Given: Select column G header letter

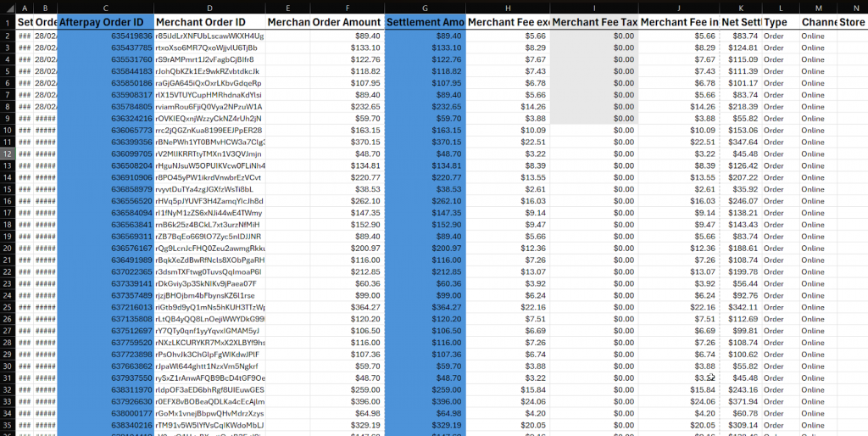Looking at the screenshot, I should [x=425, y=8].
